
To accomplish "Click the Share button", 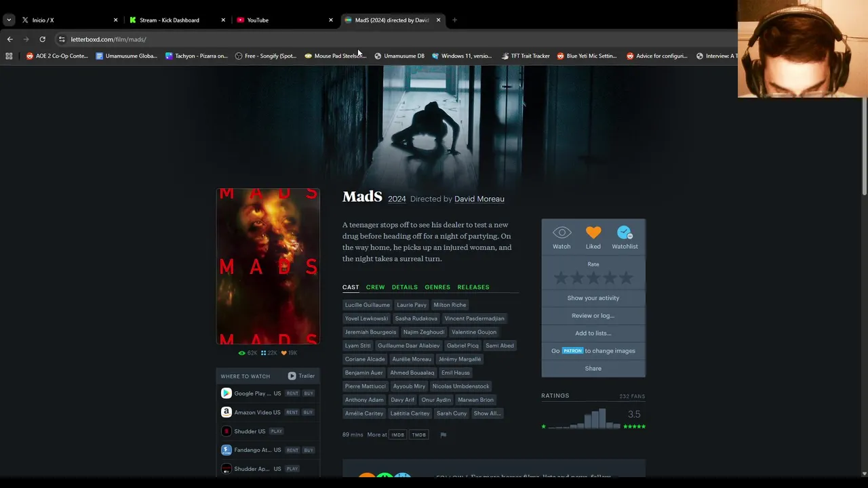I will [x=593, y=368].
